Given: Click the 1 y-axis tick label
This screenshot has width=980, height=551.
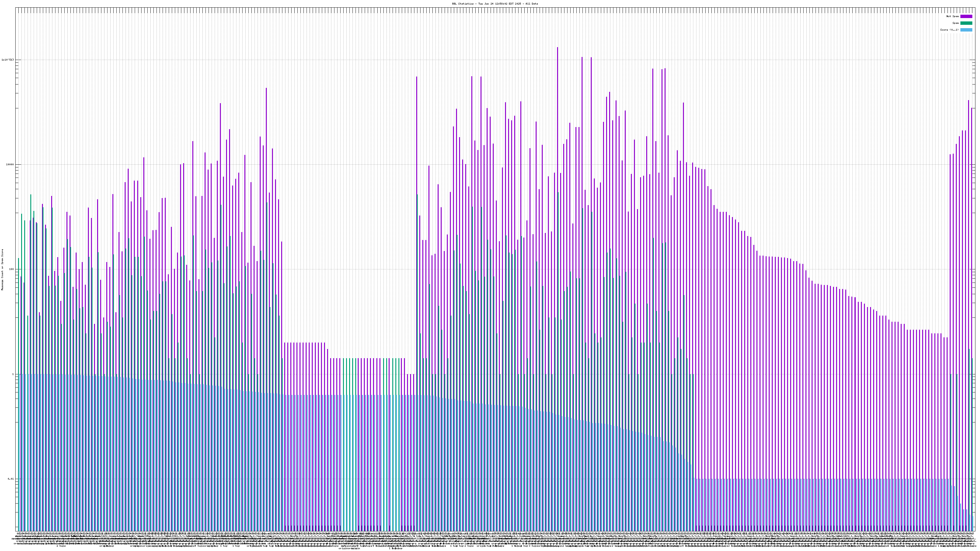Looking at the screenshot, I should click(13, 374).
